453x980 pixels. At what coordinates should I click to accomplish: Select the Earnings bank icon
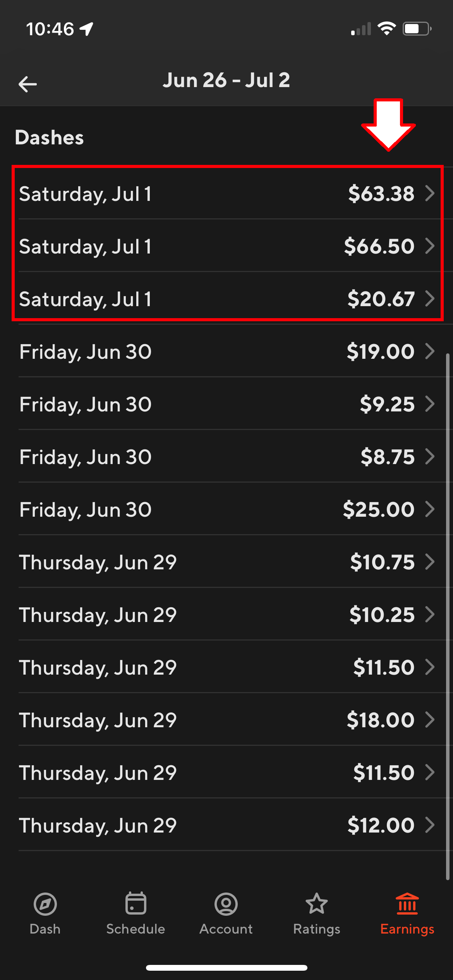pos(407,904)
